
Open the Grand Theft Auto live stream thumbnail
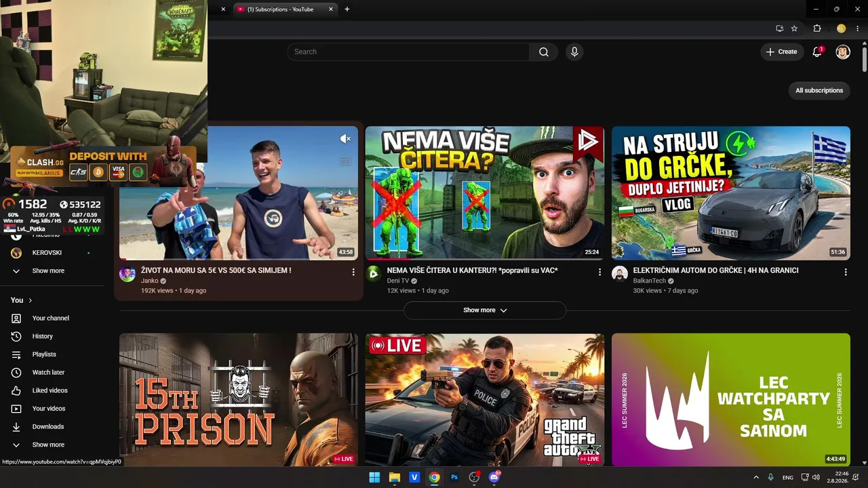click(485, 400)
